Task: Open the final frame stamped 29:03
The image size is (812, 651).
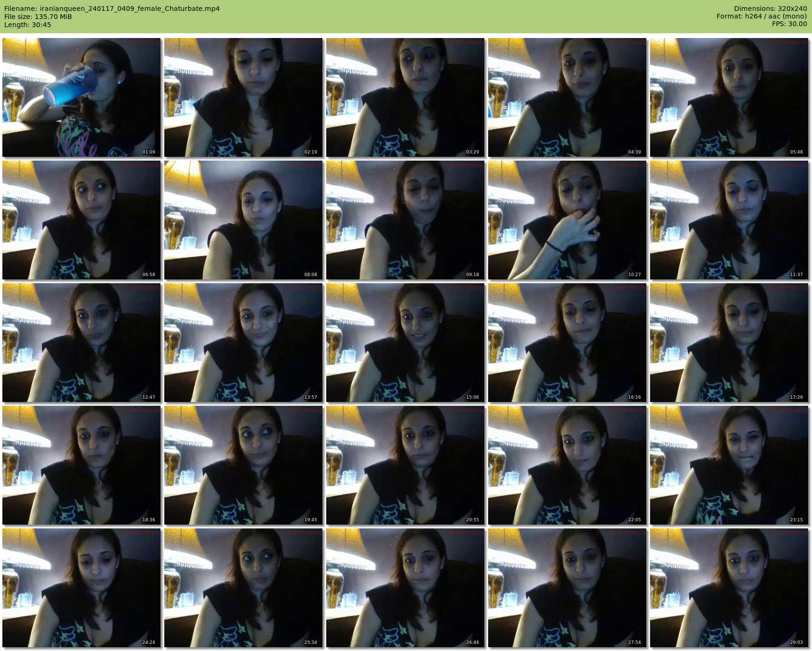Action: [729, 588]
